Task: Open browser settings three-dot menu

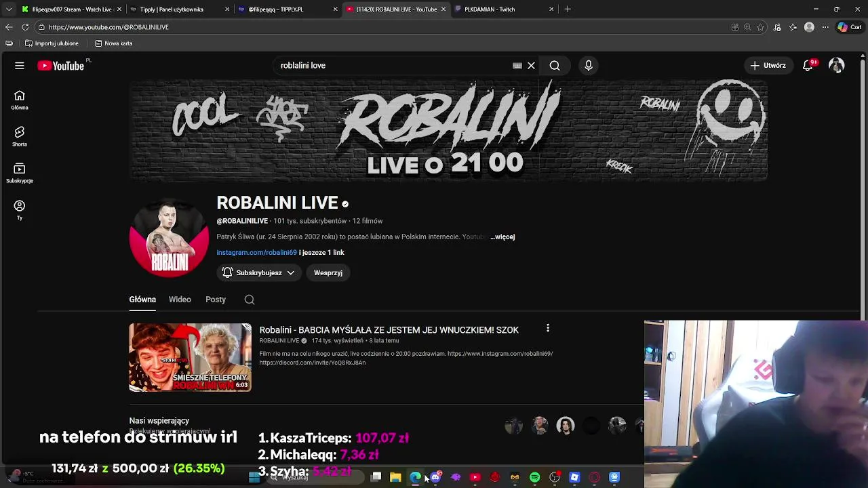Action: click(x=825, y=27)
